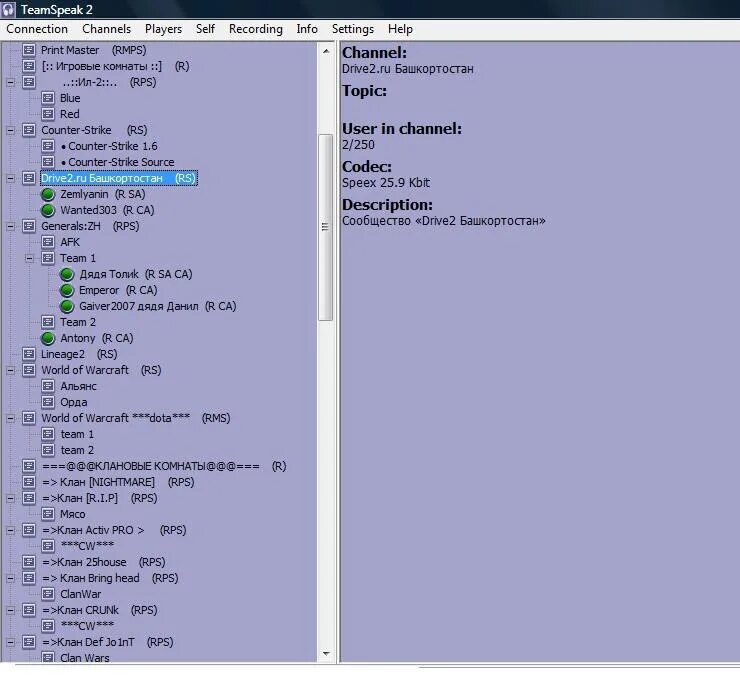The width and height of the screenshot is (740, 684).
Task: Open the Players menu
Action: click(163, 29)
